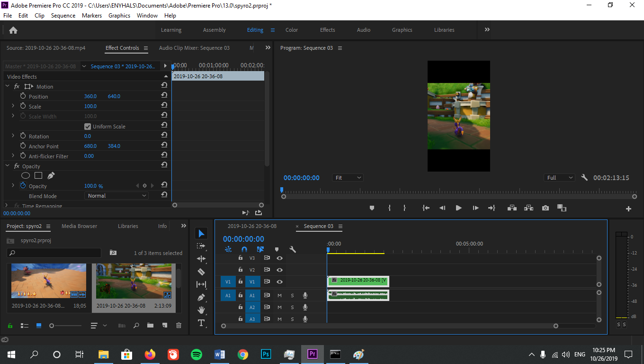Toggle Linked Selection in timeline
Viewport: 644px width, 364px height.
point(260,249)
